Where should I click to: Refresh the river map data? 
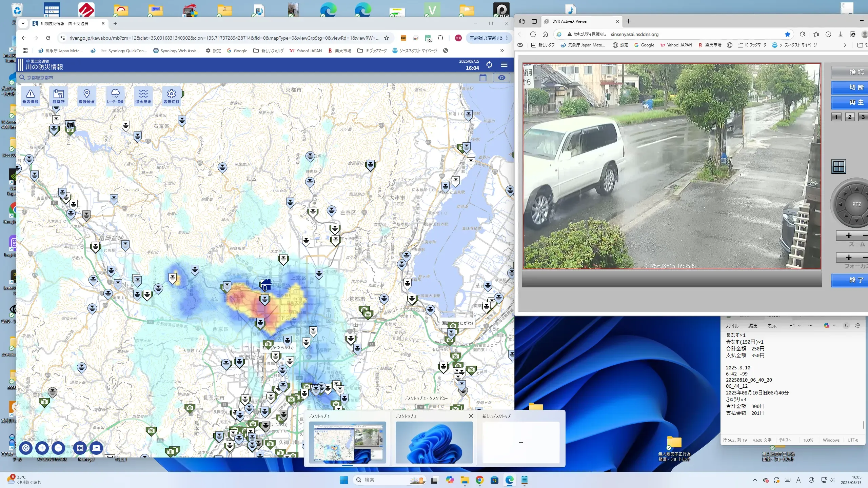click(x=489, y=65)
